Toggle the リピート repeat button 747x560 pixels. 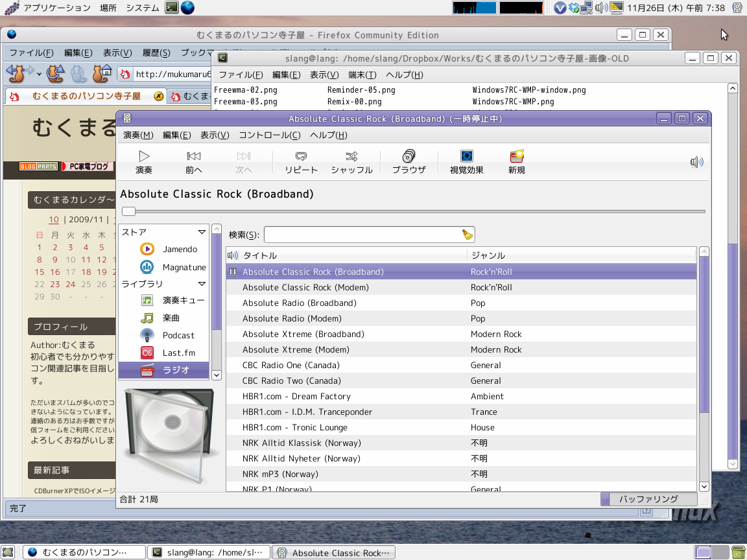tap(301, 163)
